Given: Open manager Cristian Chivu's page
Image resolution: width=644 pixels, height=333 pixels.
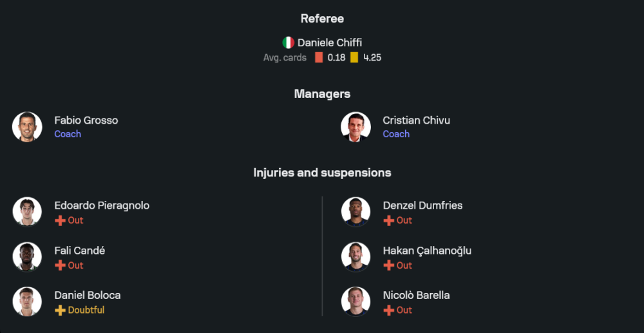Looking at the screenshot, I should [x=416, y=120].
